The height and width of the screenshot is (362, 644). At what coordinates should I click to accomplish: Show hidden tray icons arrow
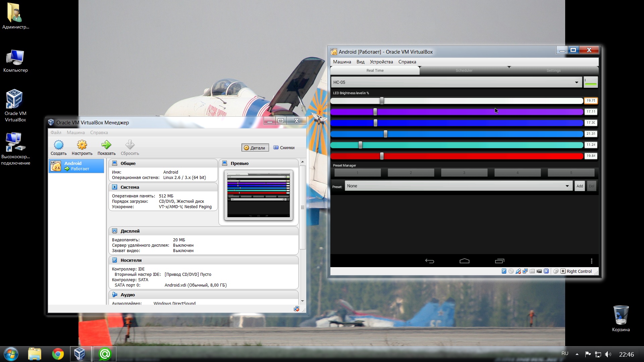click(x=577, y=354)
